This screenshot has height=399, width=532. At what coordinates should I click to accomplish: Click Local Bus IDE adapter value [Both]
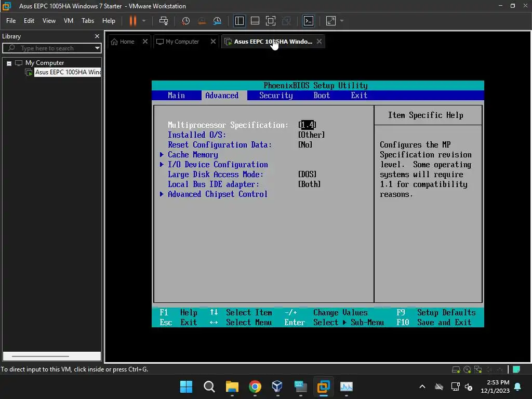tap(309, 184)
